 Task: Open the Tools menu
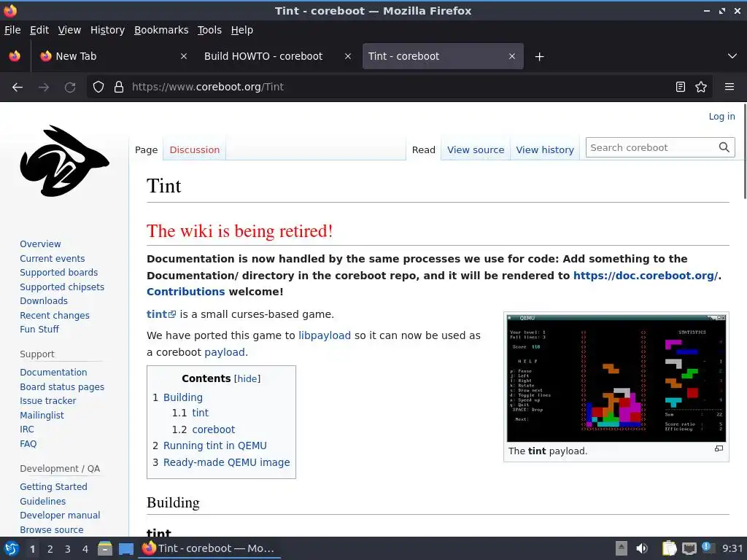click(209, 30)
